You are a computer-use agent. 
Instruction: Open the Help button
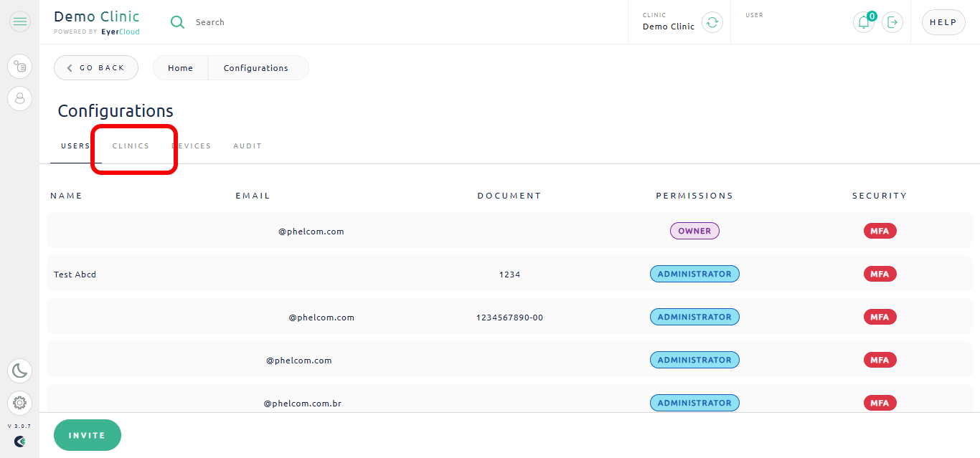pos(943,22)
